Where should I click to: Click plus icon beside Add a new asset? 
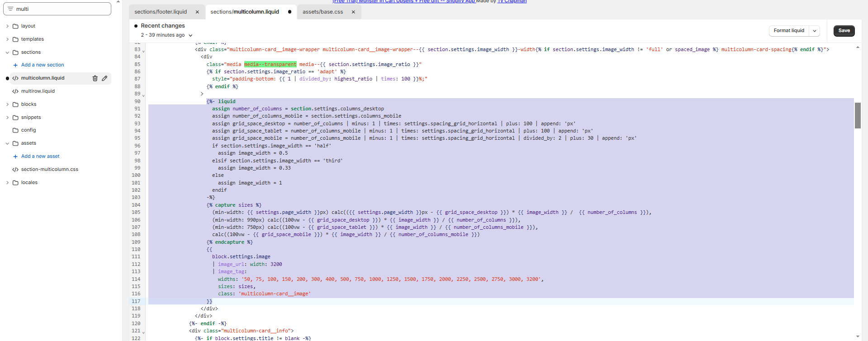[x=15, y=156]
